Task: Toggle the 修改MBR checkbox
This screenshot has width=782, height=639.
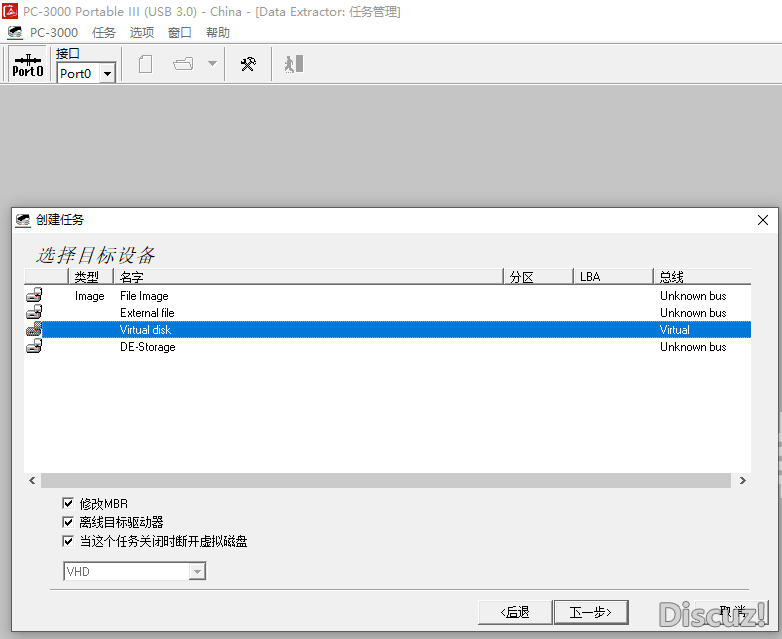Action: point(68,503)
